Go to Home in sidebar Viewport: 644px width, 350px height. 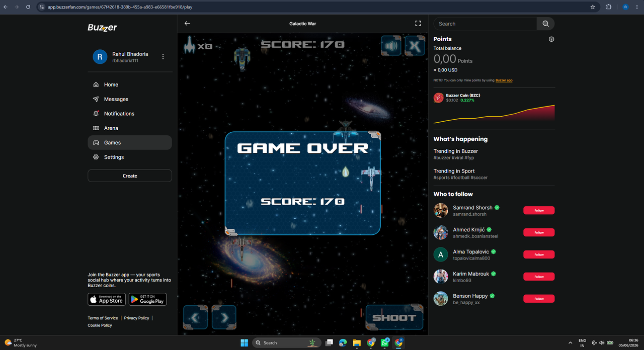tap(130, 84)
